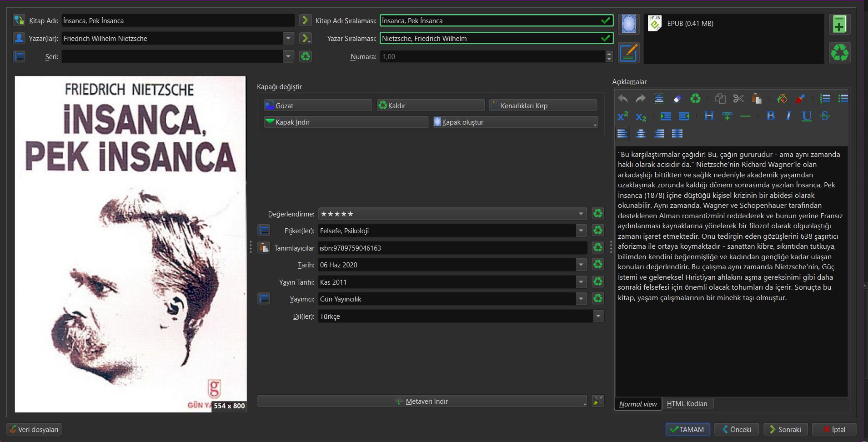868x442 pixels.
Task: Click green arrow to copy title to sort
Action: pyautogui.click(x=305, y=20)
